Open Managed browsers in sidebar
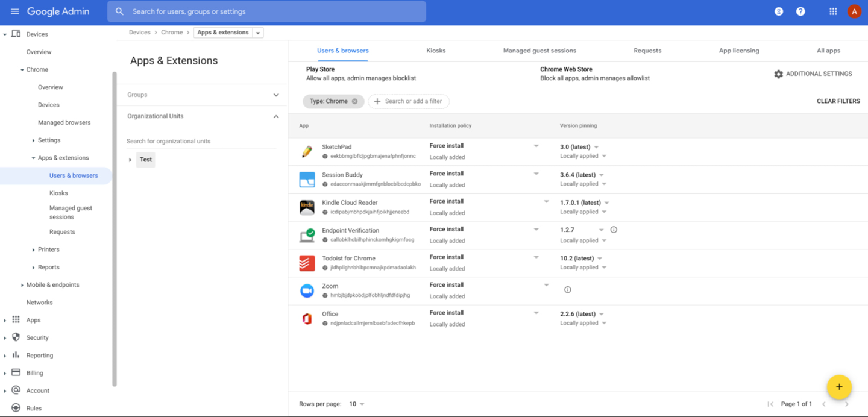Screen dimensions: 868x417 click(64, 122)
